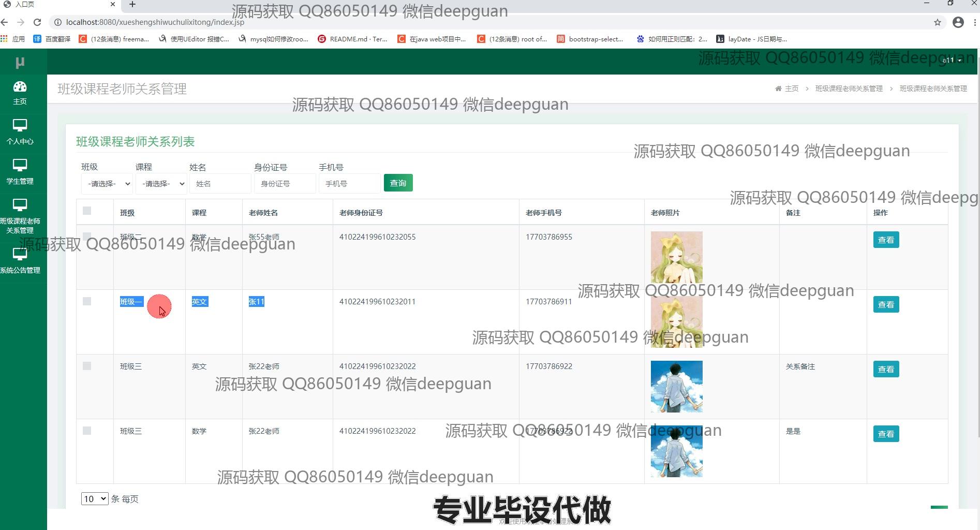Open the browser profile avatar icon
The image size is (980, 530).
click(958, 22)
